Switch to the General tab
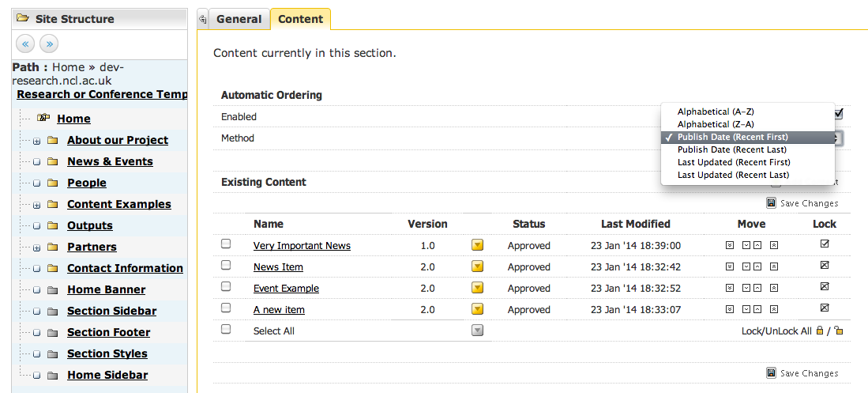 239,19
